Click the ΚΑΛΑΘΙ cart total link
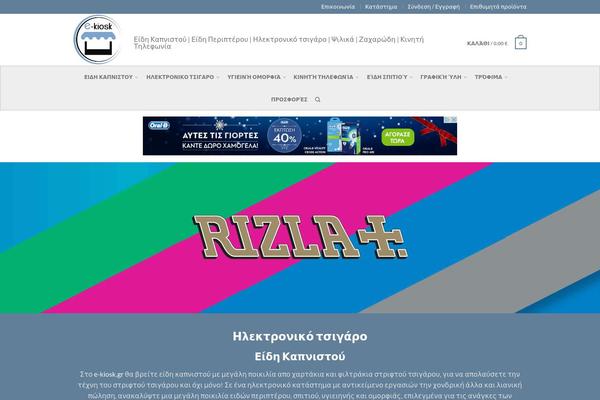This screenshot has height=400, width=600. 487,43
